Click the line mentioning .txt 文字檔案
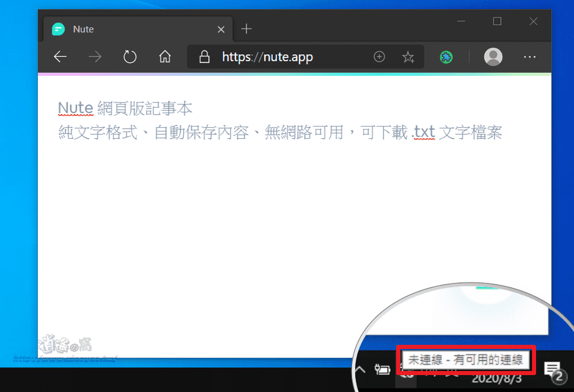The image size is (574, 392). pyautogui.click(x=280, y=132)
